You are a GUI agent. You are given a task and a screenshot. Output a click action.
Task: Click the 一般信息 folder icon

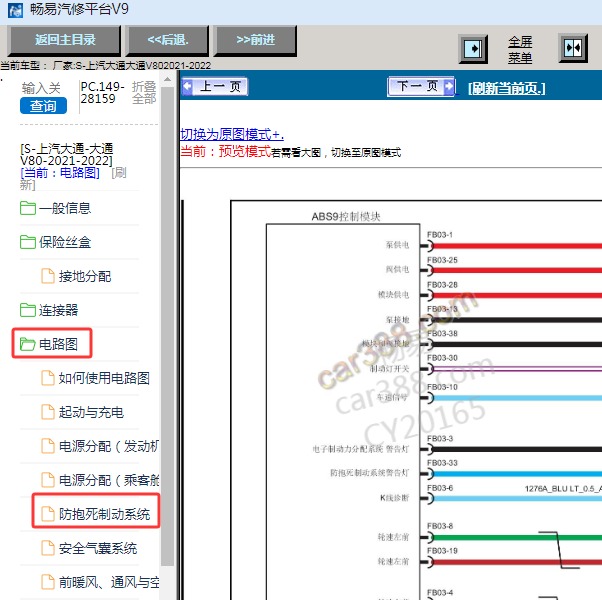click(x=28, y=208)
